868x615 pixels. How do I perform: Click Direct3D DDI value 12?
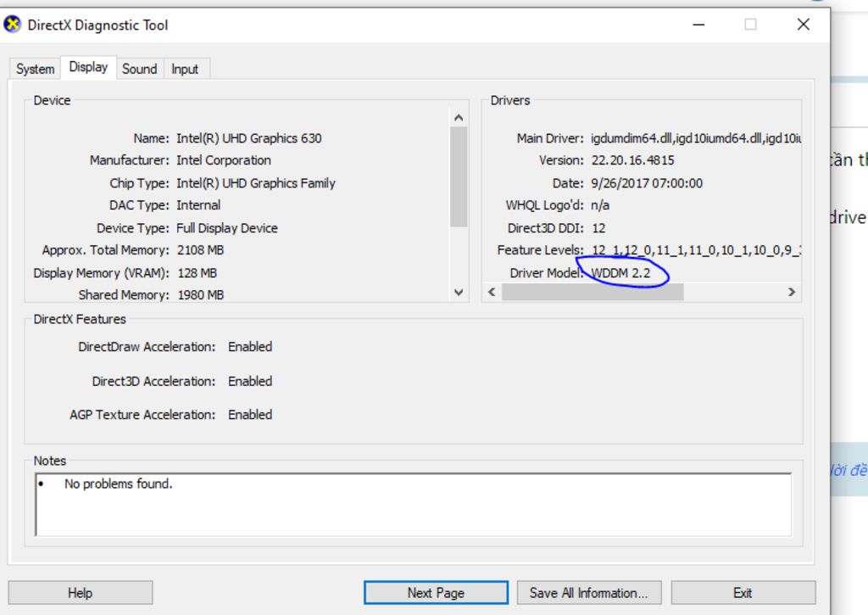[598, 228]
